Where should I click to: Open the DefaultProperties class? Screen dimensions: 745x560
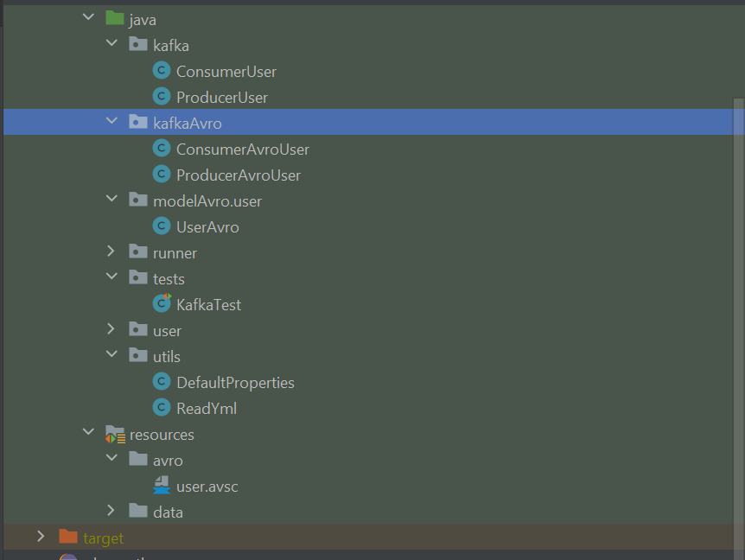[235, 383]
